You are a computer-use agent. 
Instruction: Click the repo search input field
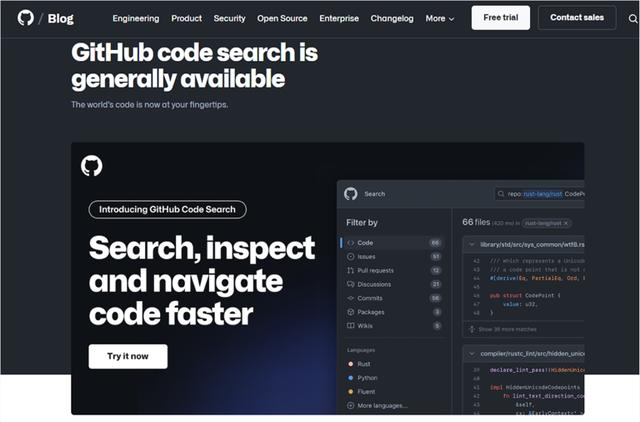(540, 194)
